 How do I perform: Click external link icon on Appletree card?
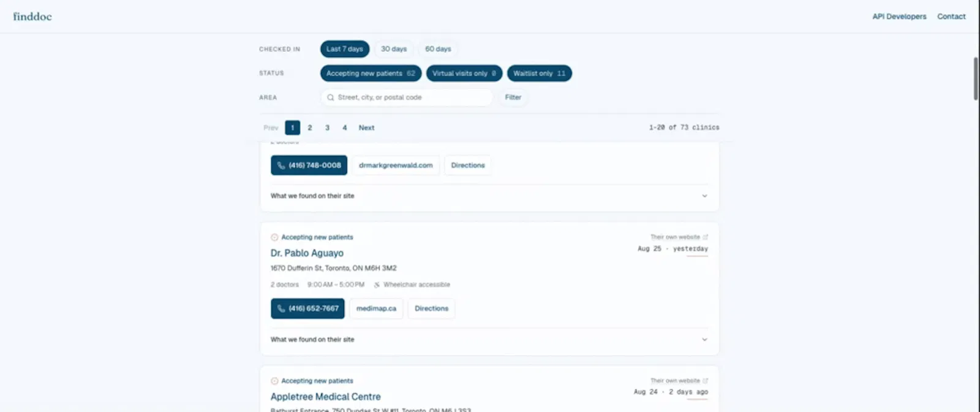pos(706,380)
